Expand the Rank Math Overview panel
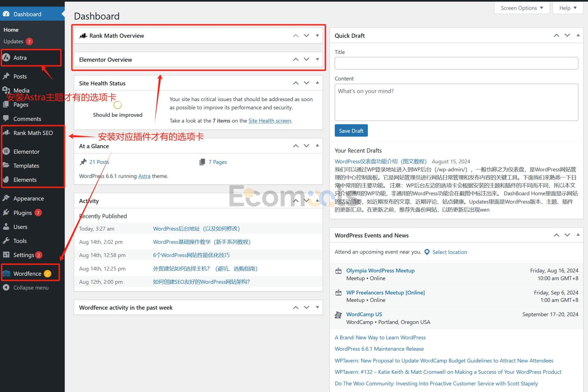Viewport: 588px width, 392px height. 317,36
